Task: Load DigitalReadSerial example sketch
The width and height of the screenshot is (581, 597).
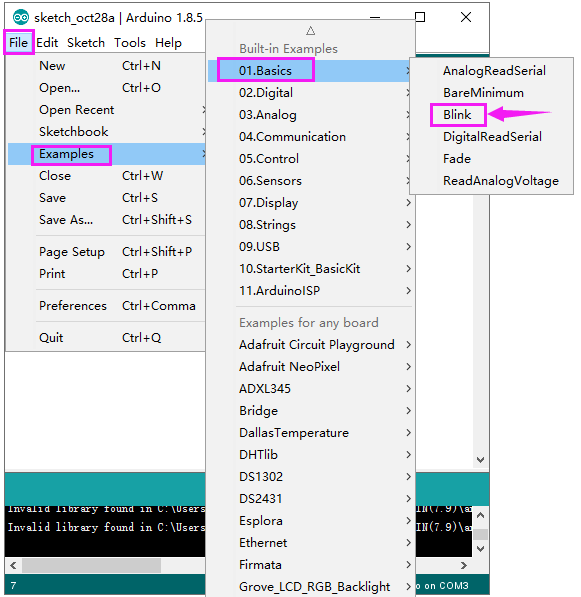Action: (492, 137)
